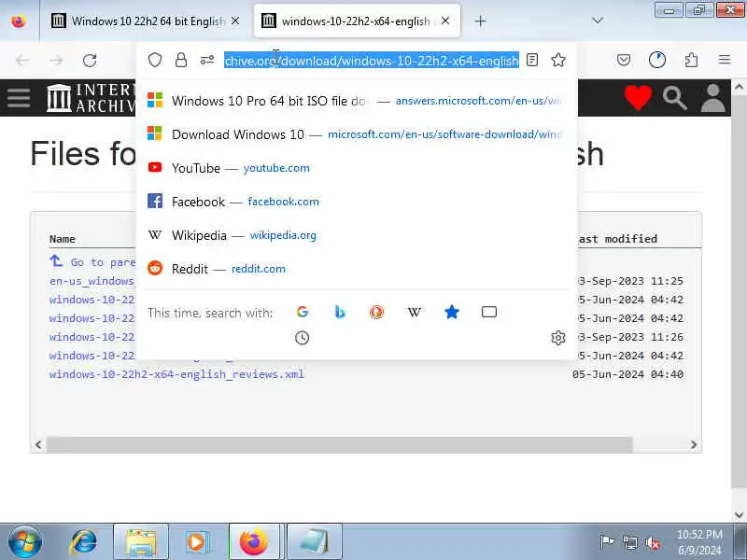Image resolution: width=747 pixels, height=560 pixels.
Task: Open the en-us_windows file link
Action: click(x=92, y=281)
